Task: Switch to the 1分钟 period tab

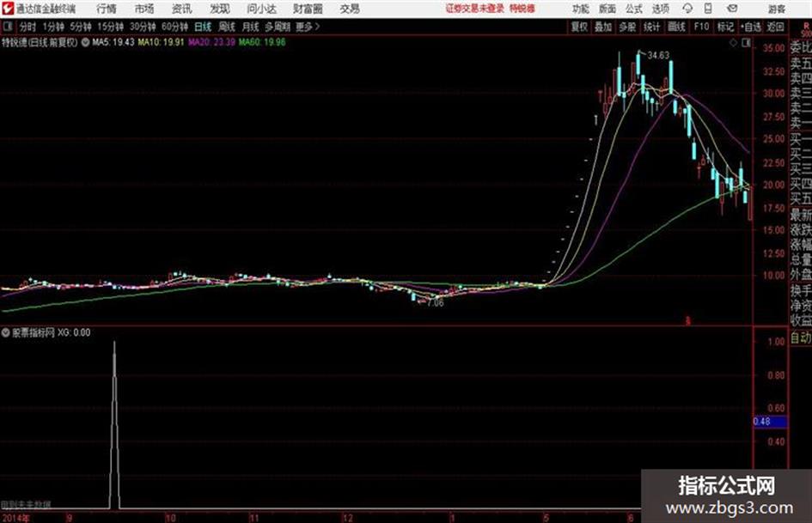Action: click(x=53, y=27)
